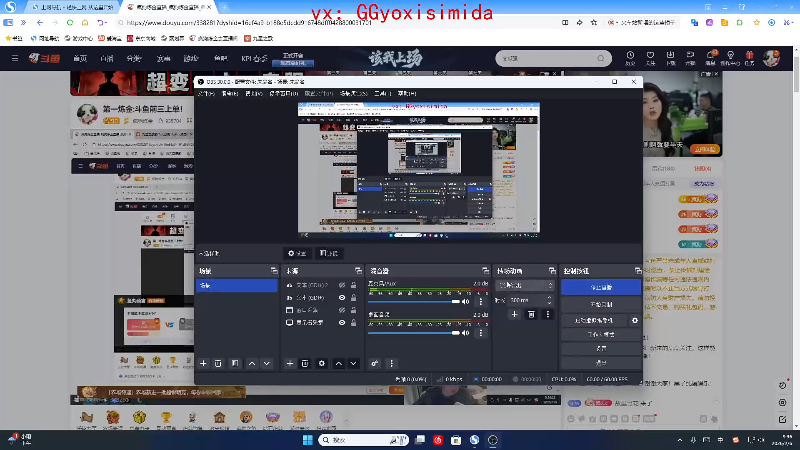Toggle lock on the first text source
The image size is (800, 450).
pos(354,285)
